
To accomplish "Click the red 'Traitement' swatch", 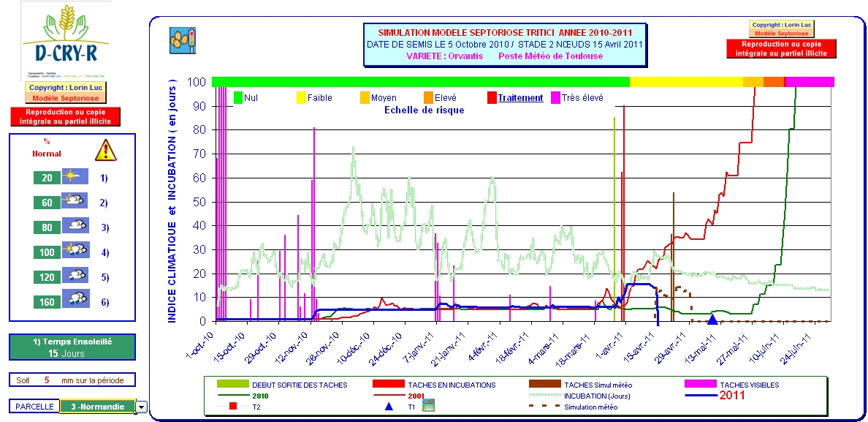I will coord(492,98).
